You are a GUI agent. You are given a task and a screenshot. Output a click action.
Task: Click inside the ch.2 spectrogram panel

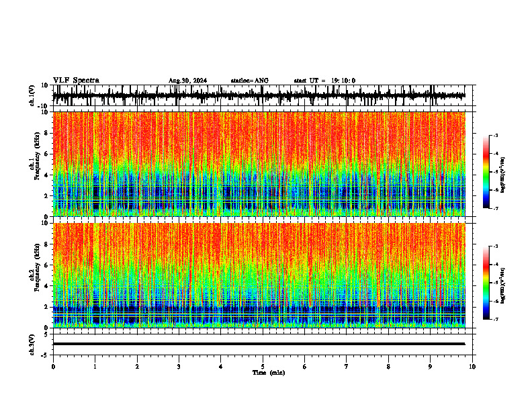259,275
